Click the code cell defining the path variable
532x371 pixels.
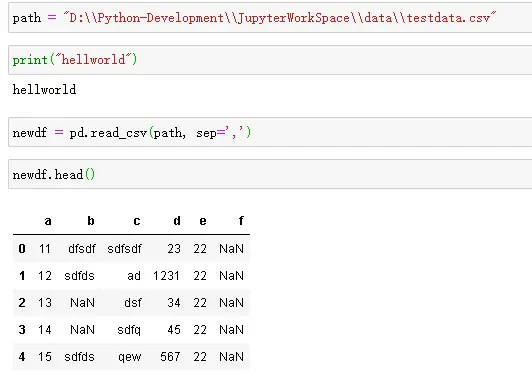(x=270, y=18)
